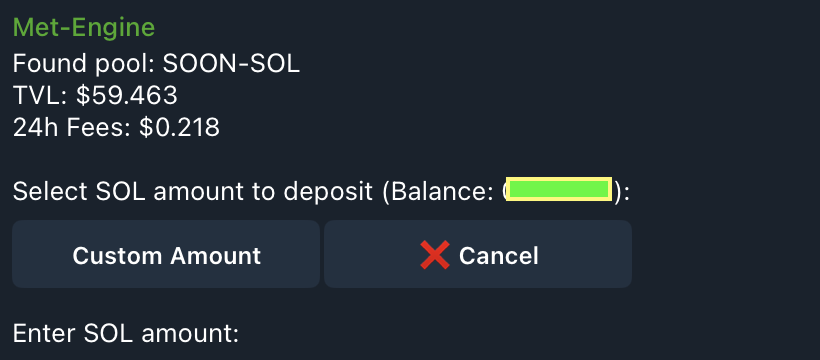Click the closing parenthesis after the balance
The width and height of the screenshot is (820, 360).
click(618, 192)
